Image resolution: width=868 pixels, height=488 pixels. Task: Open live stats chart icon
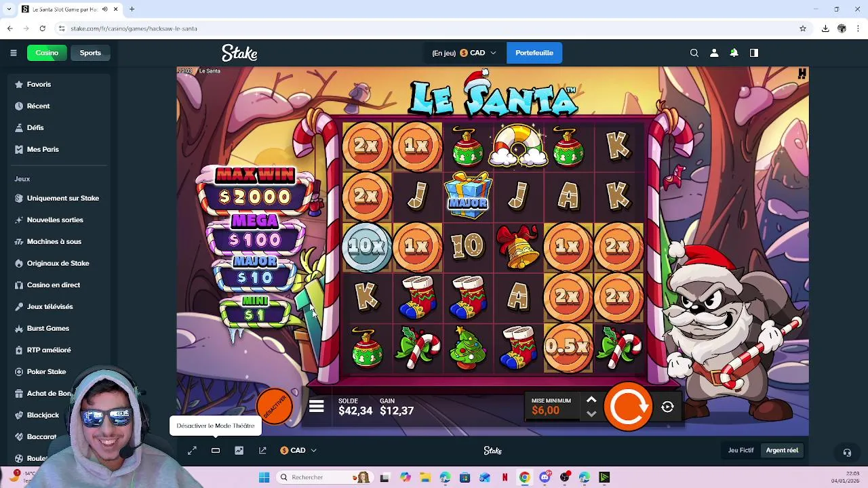[x=239, y=450]
